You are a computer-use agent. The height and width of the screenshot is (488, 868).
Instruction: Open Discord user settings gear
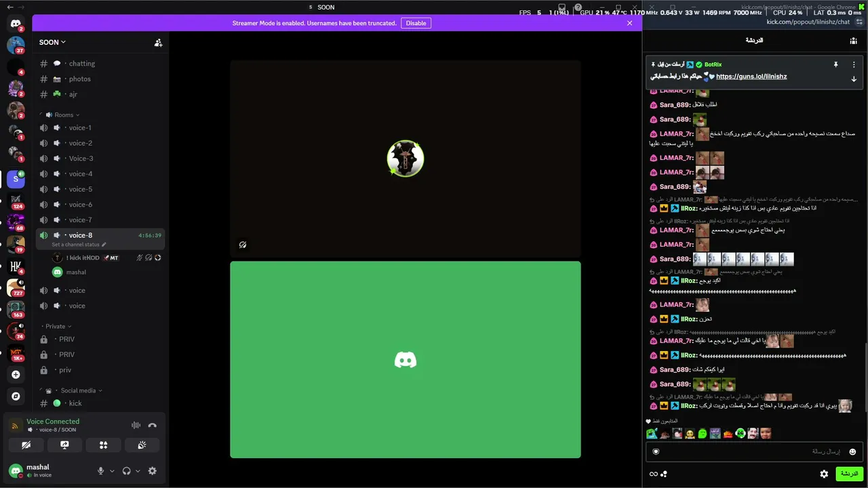[x=152, y=471]
